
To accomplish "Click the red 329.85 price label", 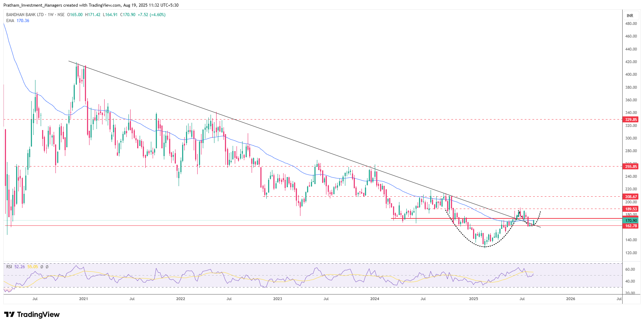I will tap(631, 120).
